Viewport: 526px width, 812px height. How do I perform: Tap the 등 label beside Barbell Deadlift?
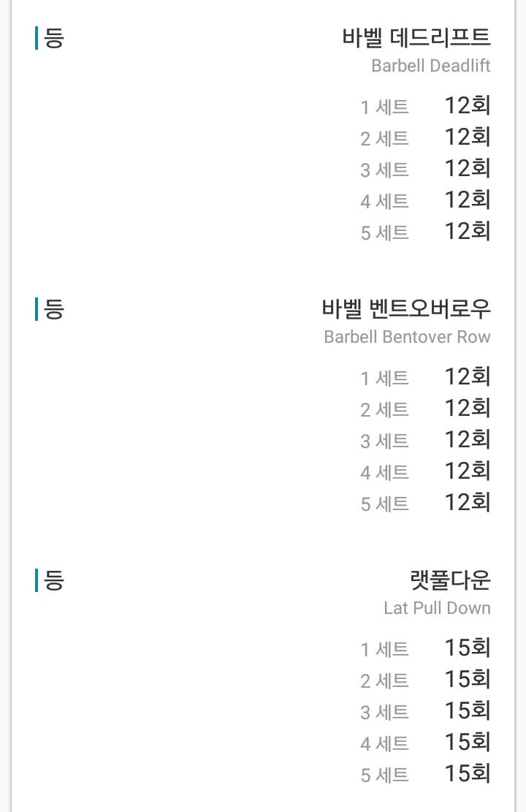point(54,38)
